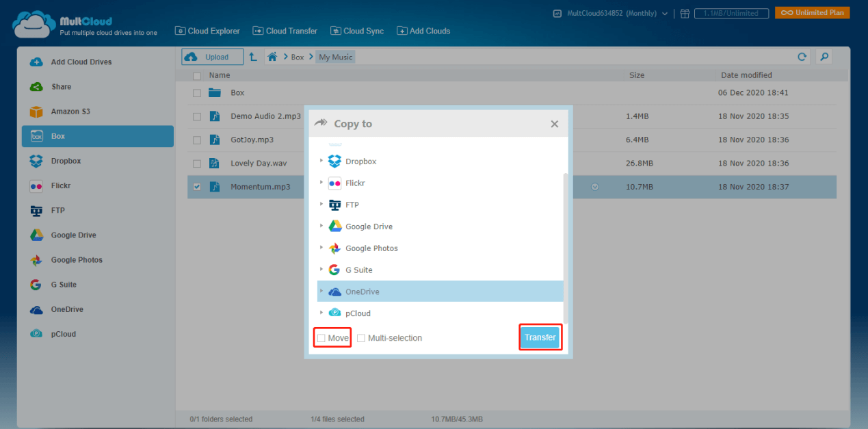Click the Unlimited Plan button
Image resolution: width=868 pixels, height=429 pixels.
(813, 13)
